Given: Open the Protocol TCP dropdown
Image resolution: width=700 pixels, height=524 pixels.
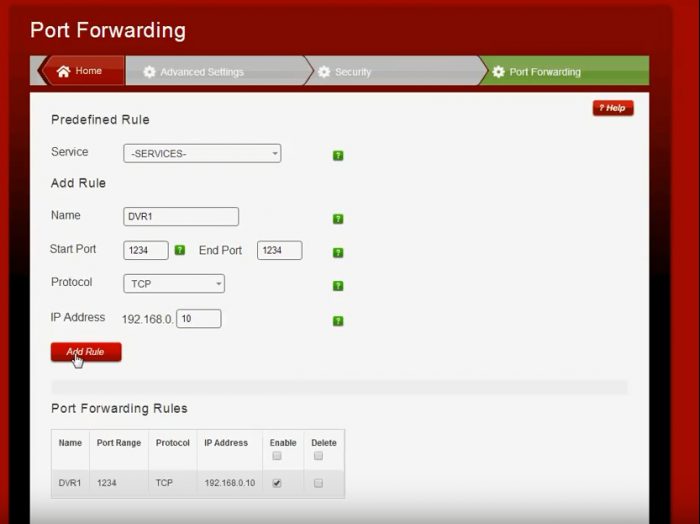Looking at the screenshot, I should [174, 284].
